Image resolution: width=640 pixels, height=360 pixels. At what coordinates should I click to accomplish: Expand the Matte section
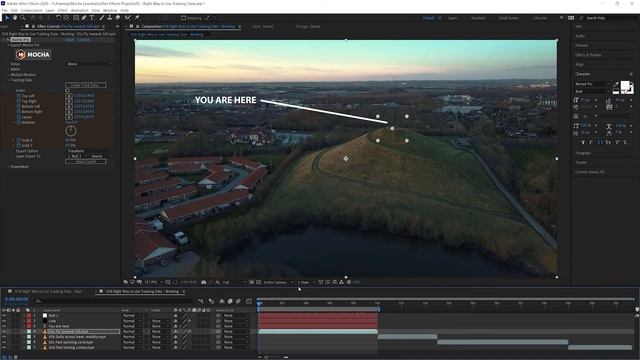tap(9, 69)
